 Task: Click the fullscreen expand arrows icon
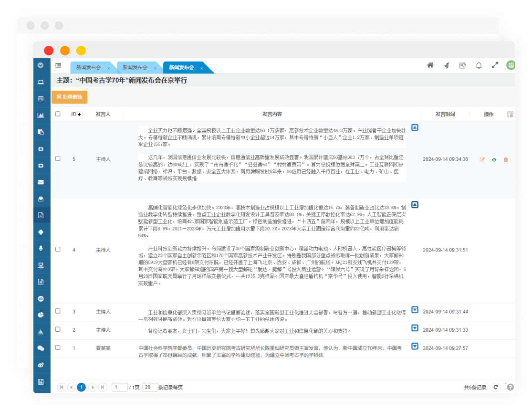tap(495, 65)
